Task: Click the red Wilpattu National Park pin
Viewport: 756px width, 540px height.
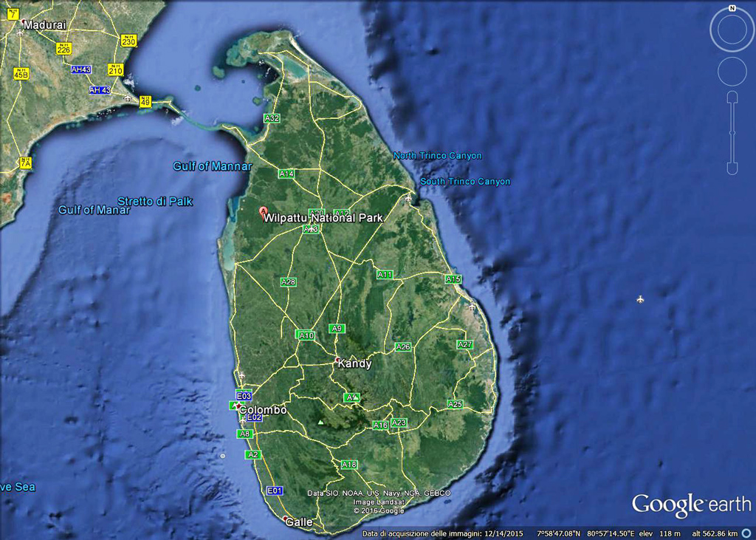Action: 263,211
